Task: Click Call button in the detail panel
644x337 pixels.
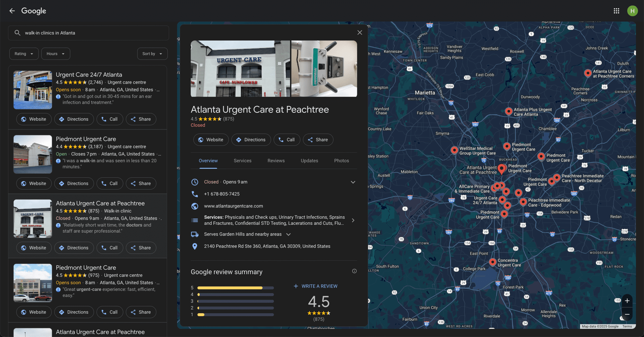Action: (287, 140)
